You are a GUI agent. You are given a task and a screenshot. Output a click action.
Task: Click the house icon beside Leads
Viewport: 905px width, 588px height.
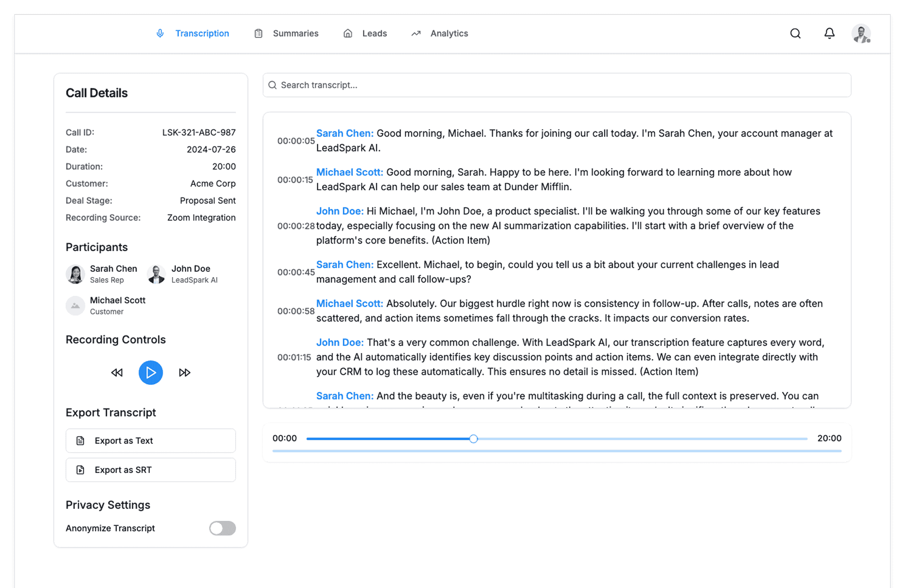pos(348,33)
